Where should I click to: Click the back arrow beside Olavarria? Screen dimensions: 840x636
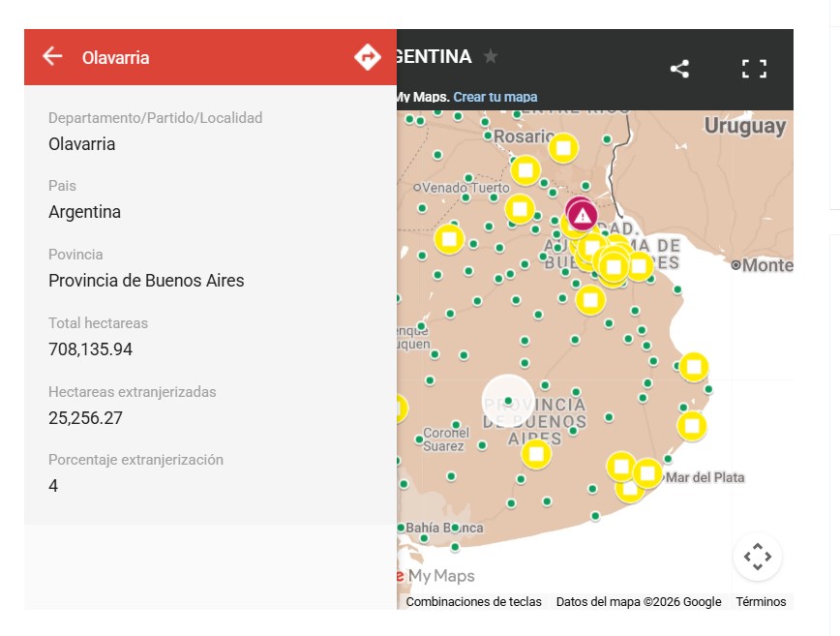(52, 56)
